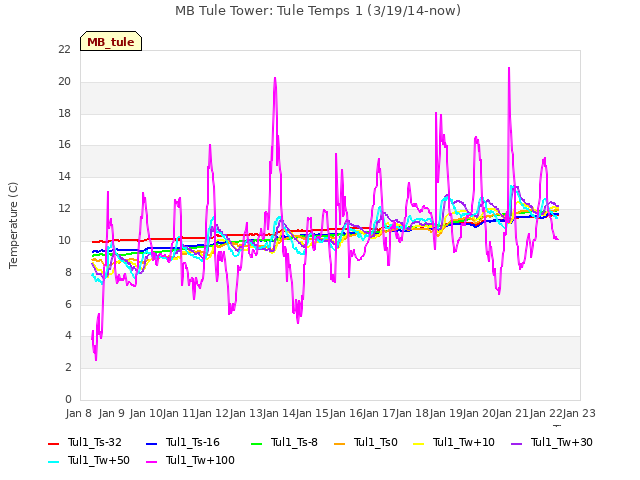This screenshot has width=640, height=480.
Task: Click the 4 y-axis tick label
Action: point(68,336)
